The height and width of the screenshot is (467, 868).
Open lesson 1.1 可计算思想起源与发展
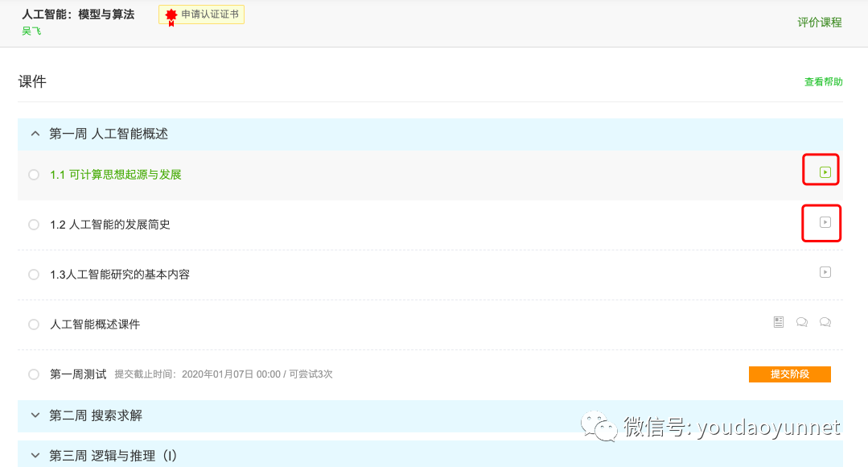pos(116,175)
